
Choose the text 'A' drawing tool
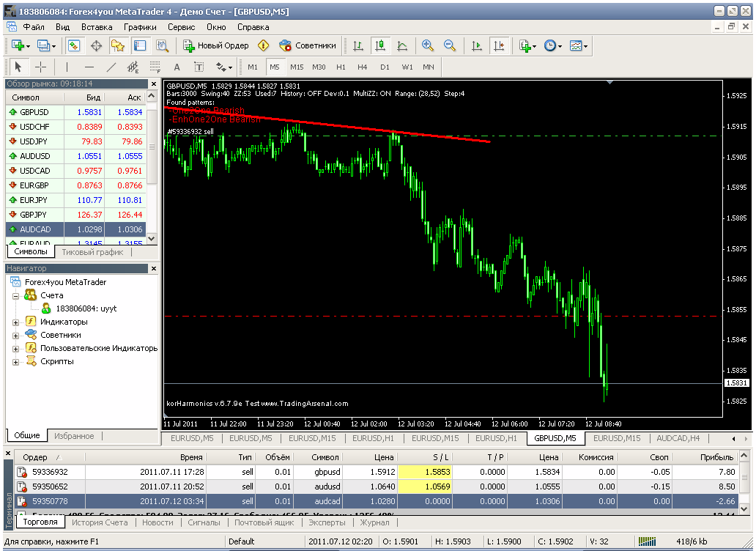point(177,67)
